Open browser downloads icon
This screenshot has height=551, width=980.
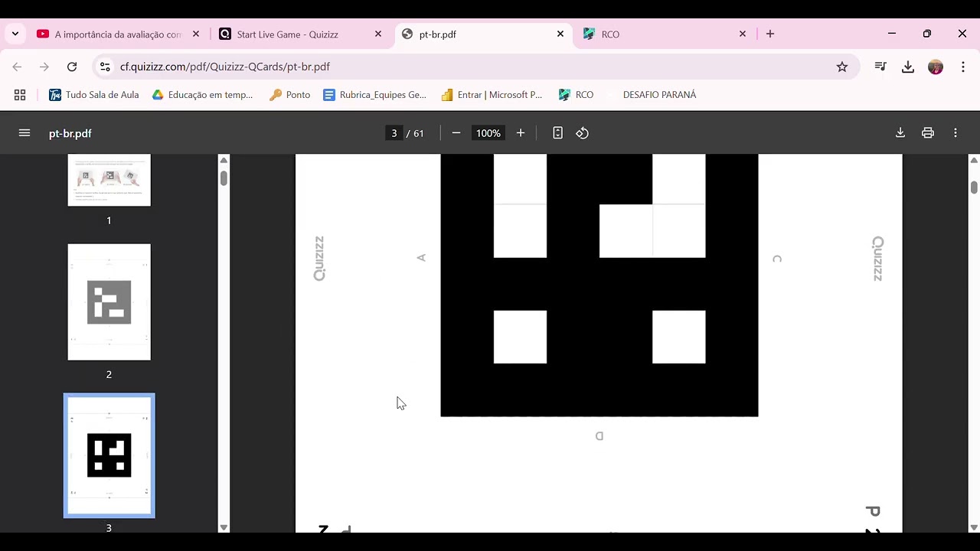tap(908, 67)
